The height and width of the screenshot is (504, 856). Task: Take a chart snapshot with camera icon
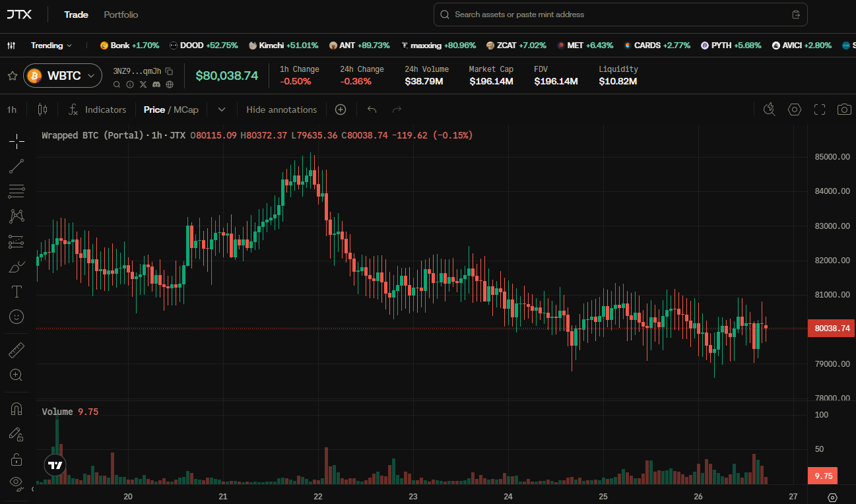[x=844, y=110]
